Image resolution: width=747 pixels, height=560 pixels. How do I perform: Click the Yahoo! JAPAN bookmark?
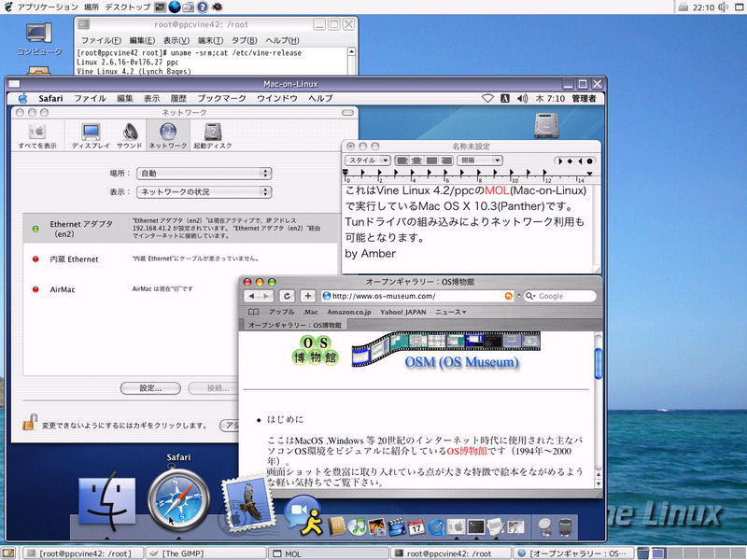pyautogui.click(x=403, y=312)
